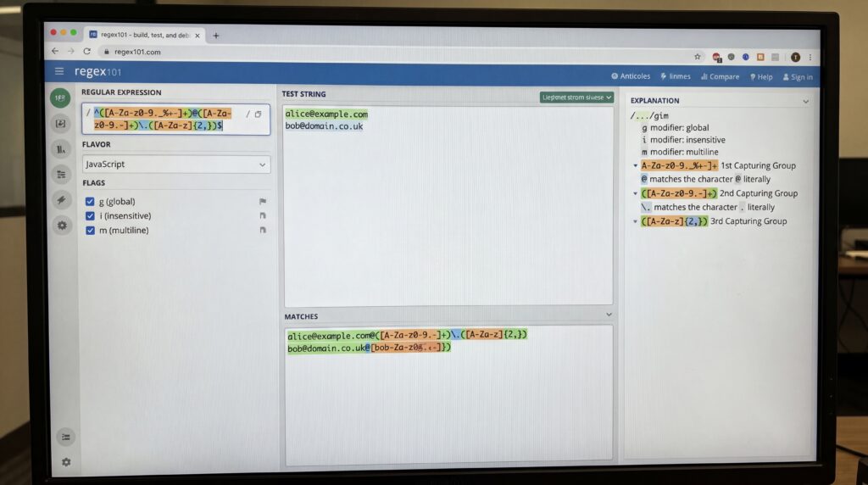Click the flag icon next to m (multiline)
Screen dimensions: 868x485
click(263, 231)
